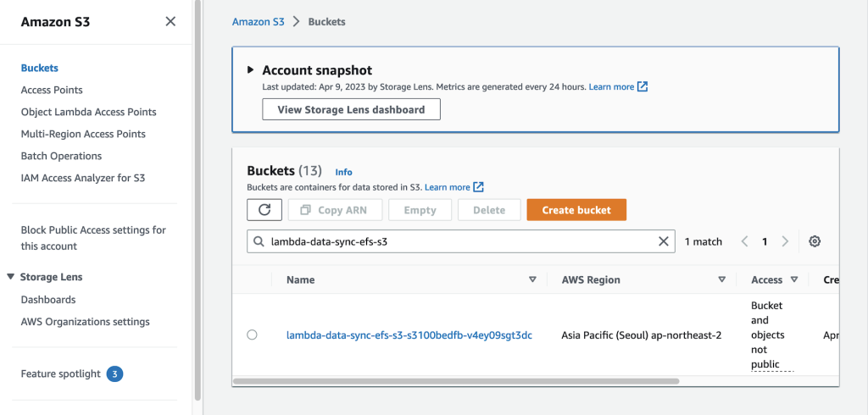
Task: Collapse the Storage Lens section
Action: [10, 277]
